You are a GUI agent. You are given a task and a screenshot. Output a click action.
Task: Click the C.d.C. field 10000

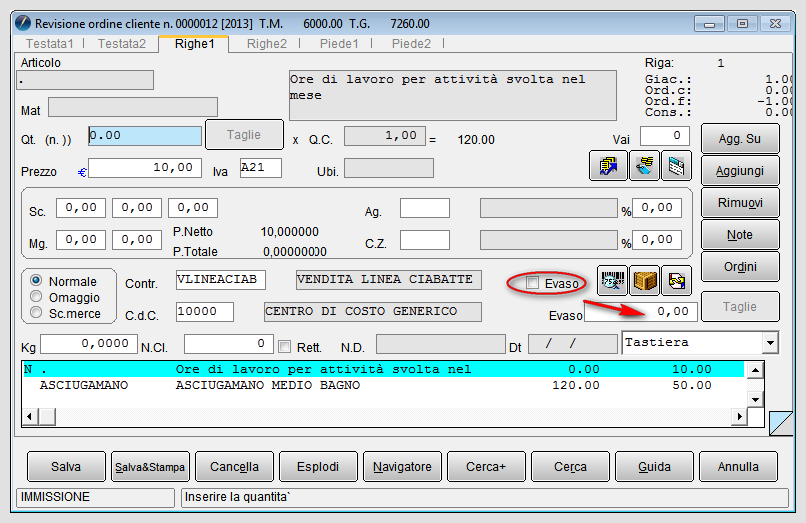point(205,312)
